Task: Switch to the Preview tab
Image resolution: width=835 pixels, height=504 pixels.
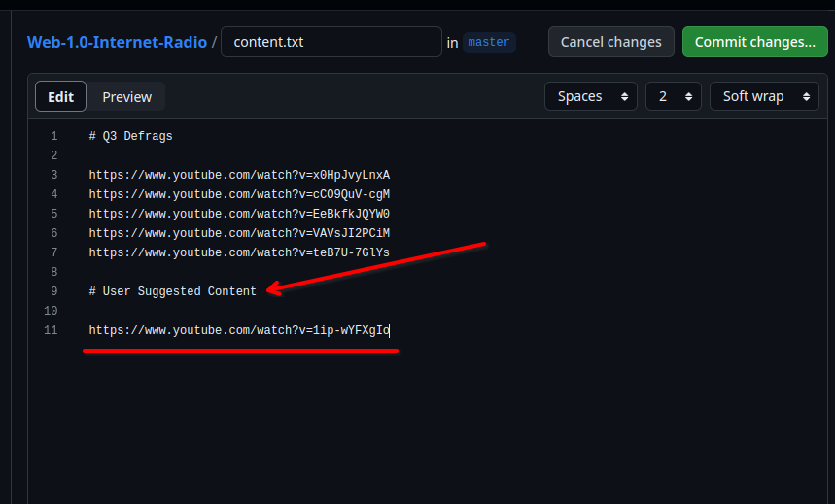Action: tap(126, 97)
